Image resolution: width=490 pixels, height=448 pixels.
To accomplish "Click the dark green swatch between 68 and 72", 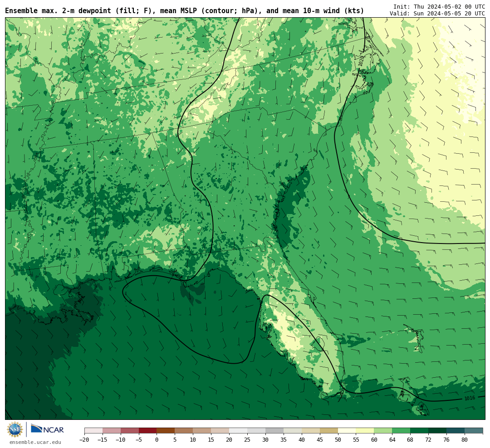I will (420, 431).
